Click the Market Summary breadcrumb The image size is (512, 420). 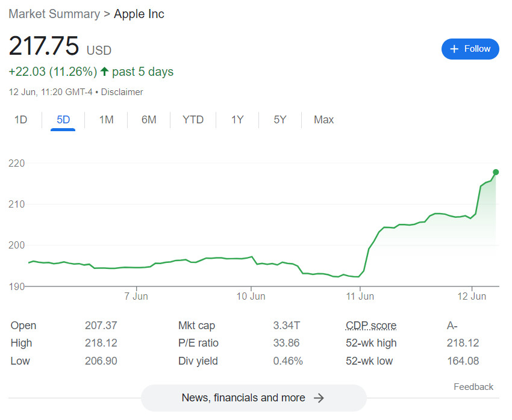point(54,14)
